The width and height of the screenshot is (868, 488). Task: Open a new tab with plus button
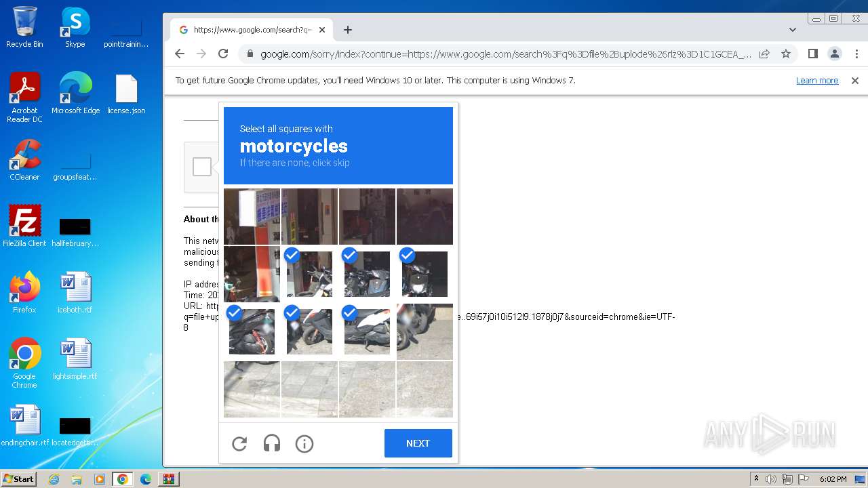pyautogui.click(x=348, y=30)
